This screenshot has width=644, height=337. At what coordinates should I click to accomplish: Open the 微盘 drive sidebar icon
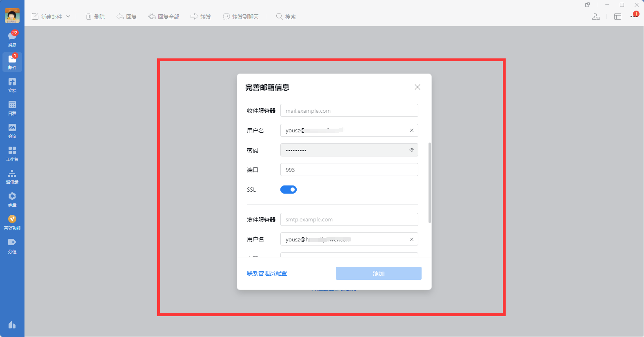click(x=12, y=199)
